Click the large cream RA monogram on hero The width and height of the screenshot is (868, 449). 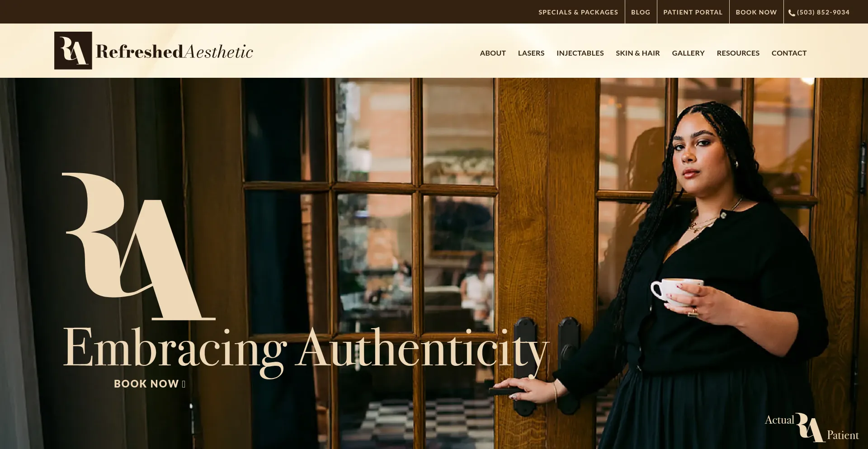pyautogui.click(x=139, y=246)
